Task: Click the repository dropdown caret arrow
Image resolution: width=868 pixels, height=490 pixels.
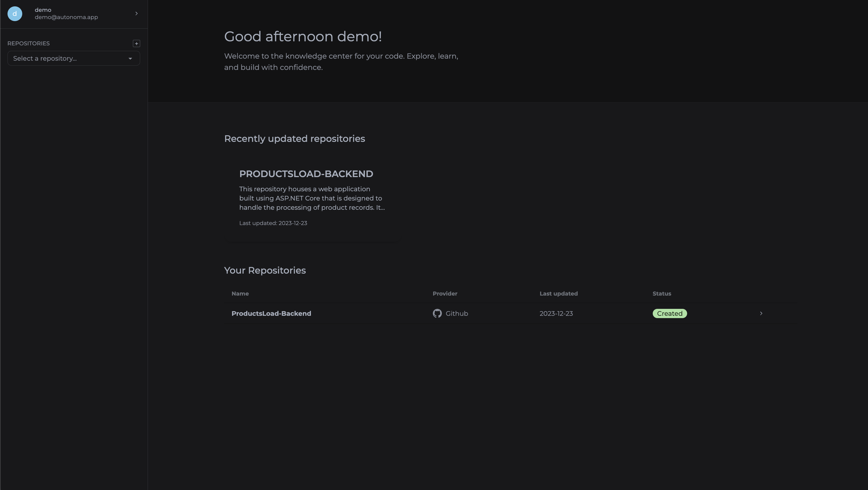Action: (x=130, y=59)
